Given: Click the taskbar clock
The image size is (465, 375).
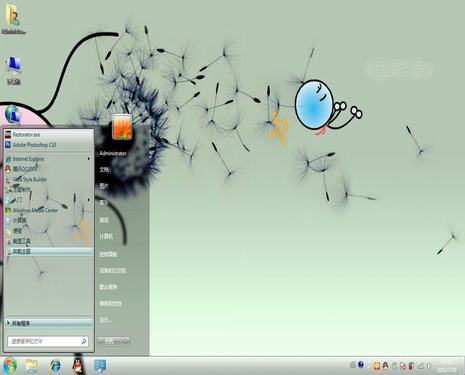Looking at the screenshot, I should (448, 366).
